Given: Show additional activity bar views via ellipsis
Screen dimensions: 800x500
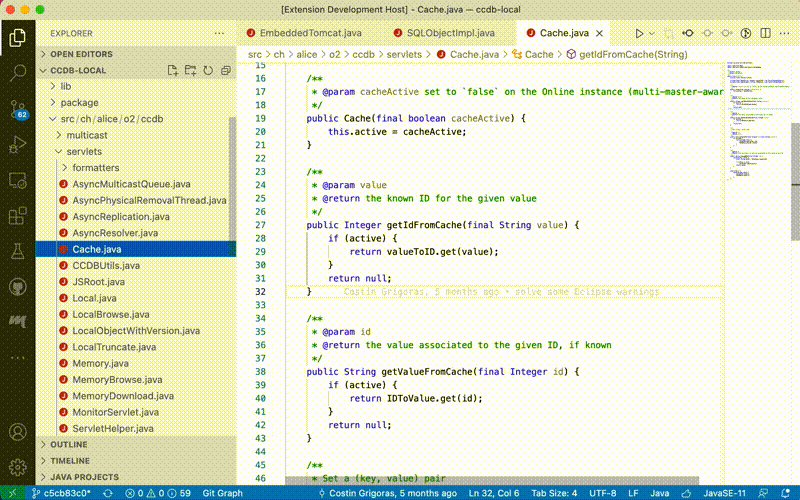Looking at the screenshot, I should coord(17,358).
